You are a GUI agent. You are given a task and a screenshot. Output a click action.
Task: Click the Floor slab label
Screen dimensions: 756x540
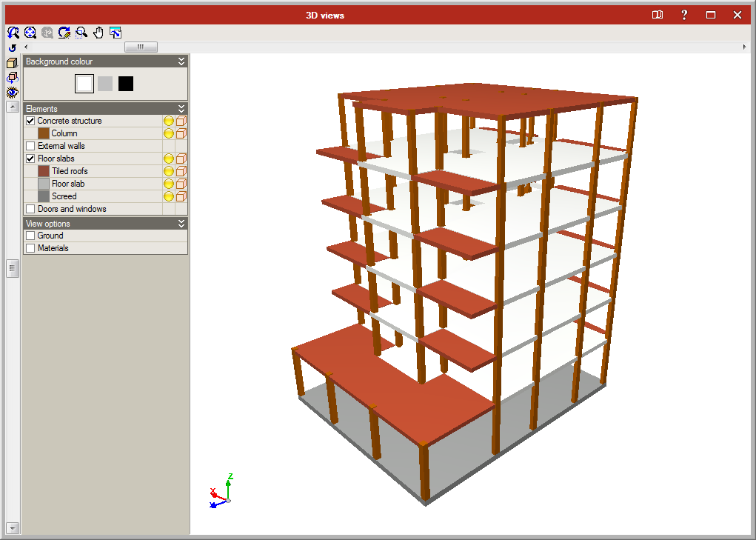68,184
